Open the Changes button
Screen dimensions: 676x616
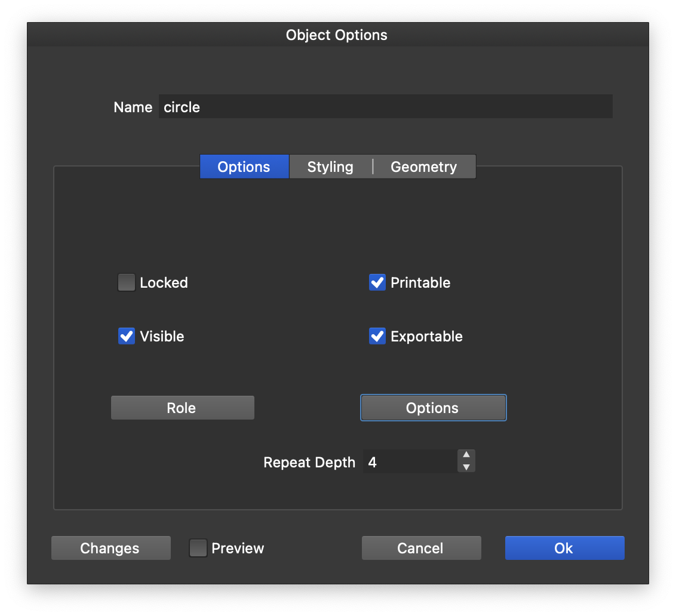click(x=110, y=548)
